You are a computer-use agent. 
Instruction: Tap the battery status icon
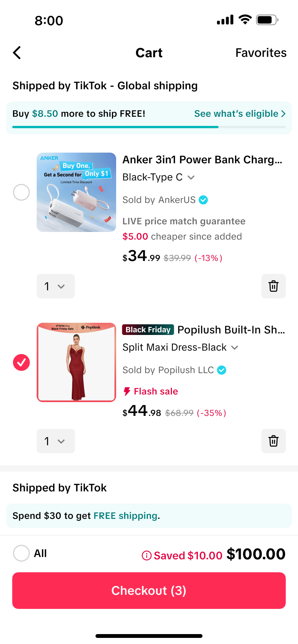tap(267, 20)
